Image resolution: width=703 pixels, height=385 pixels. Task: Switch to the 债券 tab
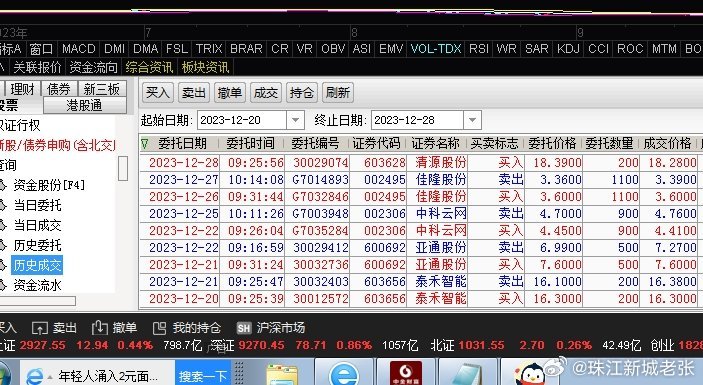59,89
